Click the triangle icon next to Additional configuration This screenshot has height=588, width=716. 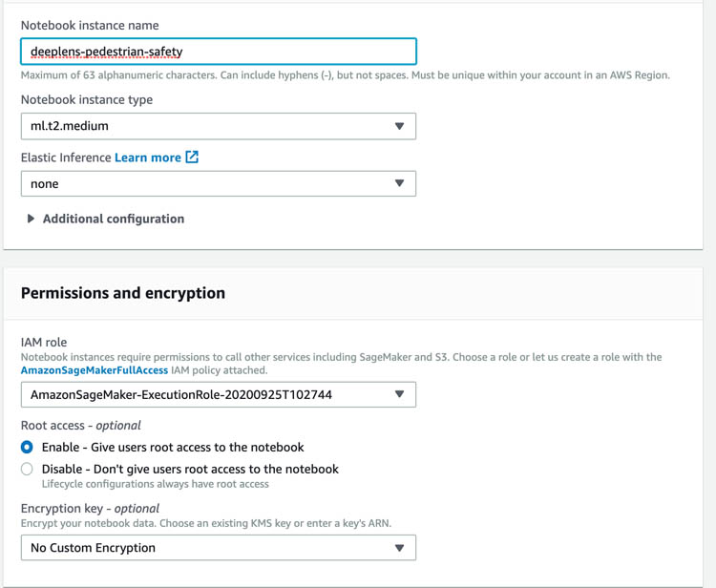[31, 219]
